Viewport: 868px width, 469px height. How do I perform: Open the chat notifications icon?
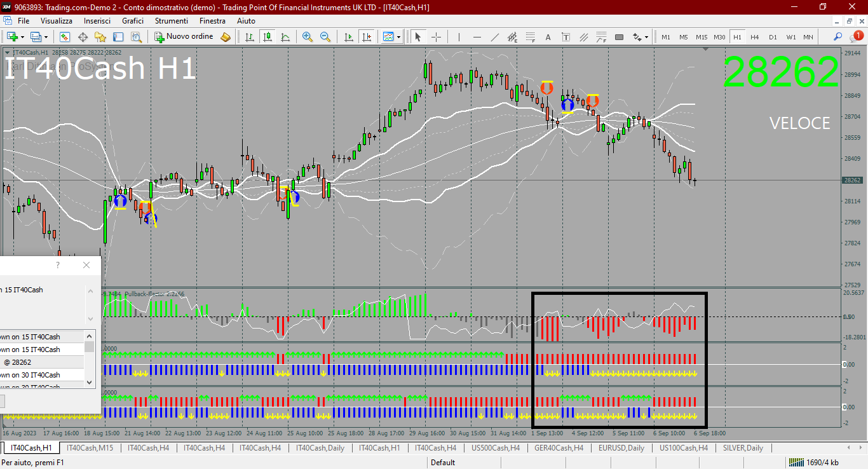pyautogui.click(x=857, y=36)
